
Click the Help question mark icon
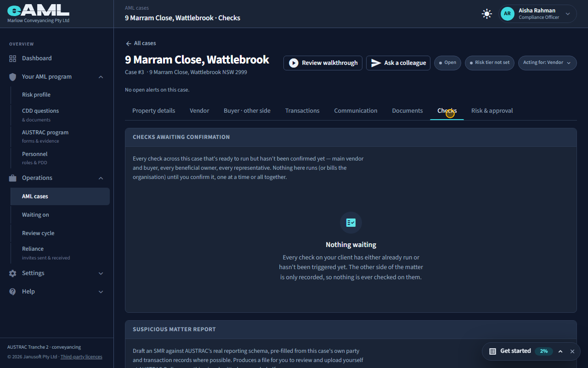[x=13, y=292]
